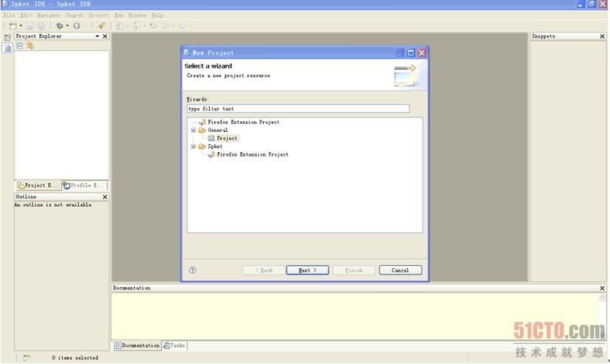Open the Run dropdown arrow
This screenshot has width=610, height=364.
[x=84, y=26]
